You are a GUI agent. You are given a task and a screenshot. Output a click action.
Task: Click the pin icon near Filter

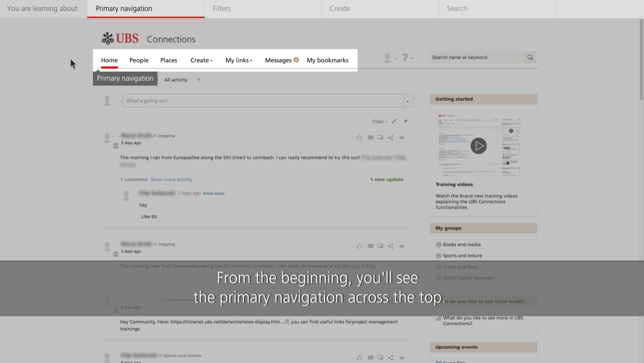(406, 121)
